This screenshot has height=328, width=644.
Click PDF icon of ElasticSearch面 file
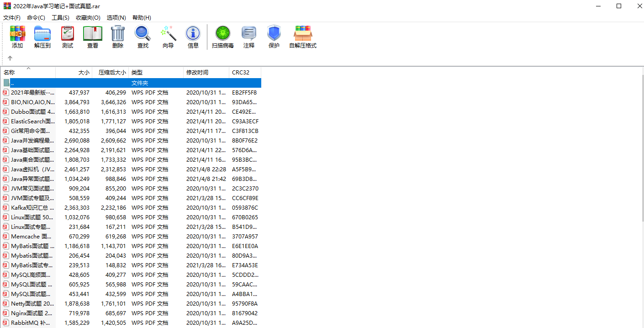click(5, 121)
